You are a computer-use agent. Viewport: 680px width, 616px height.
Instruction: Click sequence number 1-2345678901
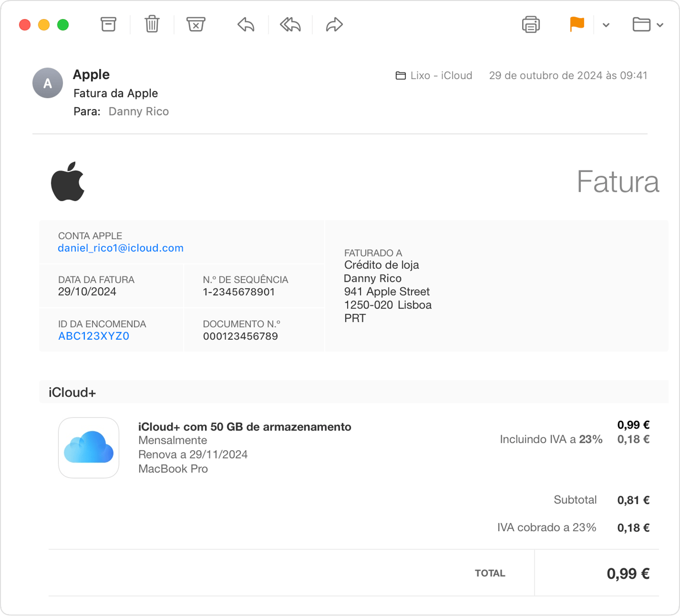239,292
